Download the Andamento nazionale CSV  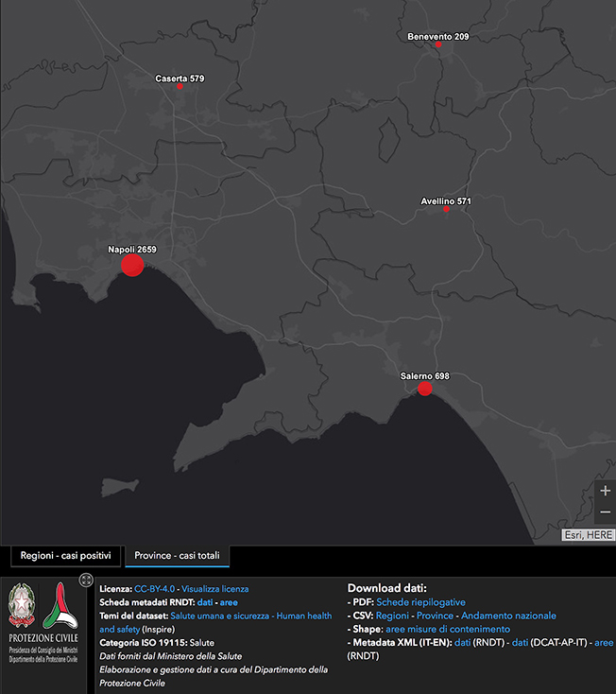(x=508, y=616)
